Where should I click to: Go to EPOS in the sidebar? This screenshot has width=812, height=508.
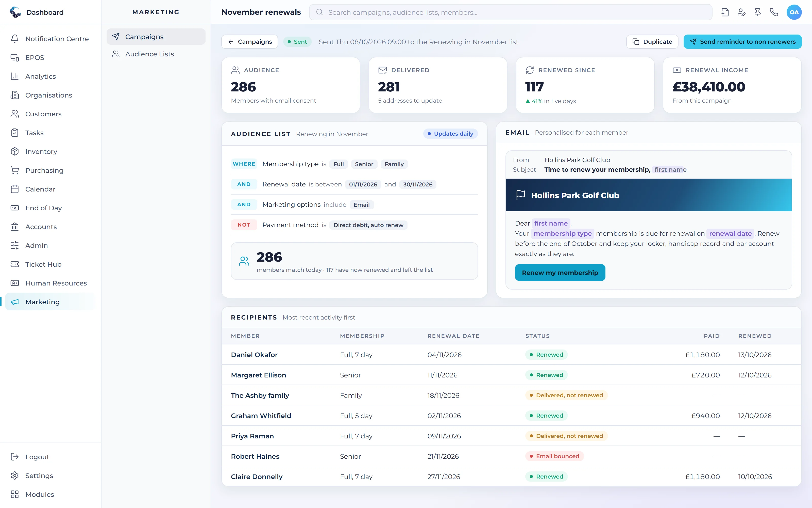(50, 57)
